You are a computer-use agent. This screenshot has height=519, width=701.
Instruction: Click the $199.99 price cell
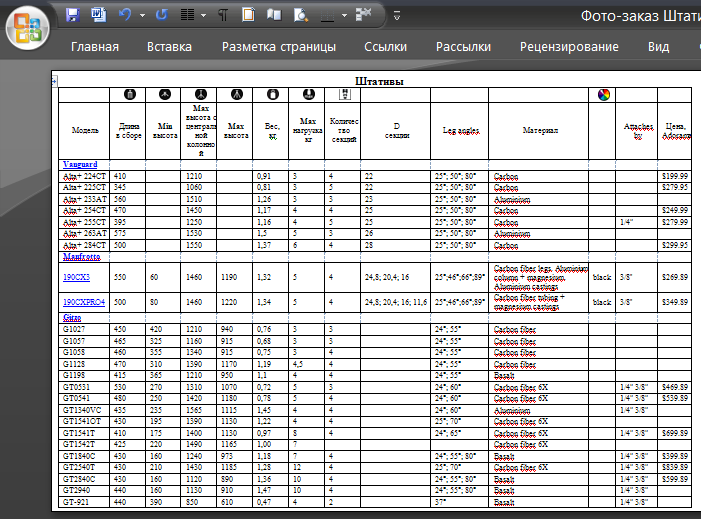pyautogui.click(x=675, y=176)
